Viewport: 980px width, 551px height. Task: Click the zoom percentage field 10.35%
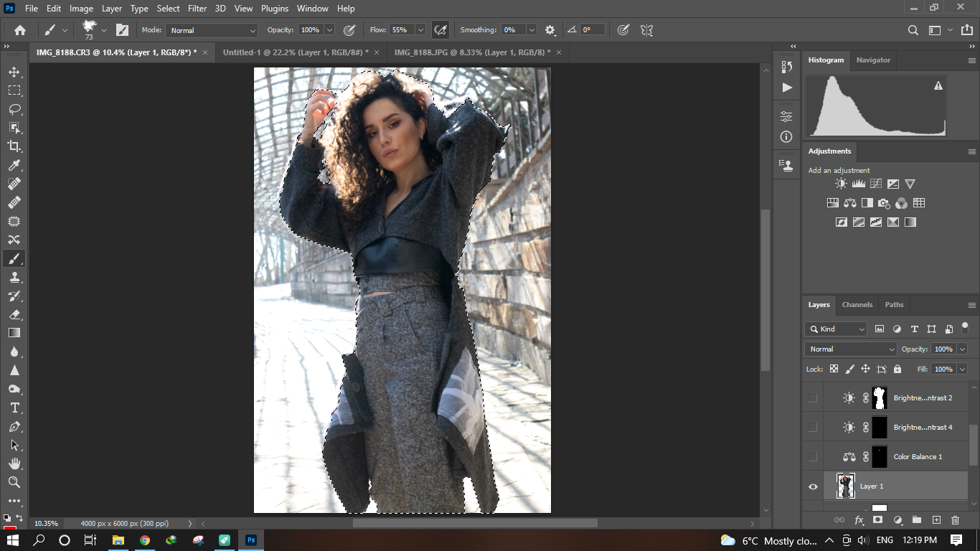pos(47,523)
